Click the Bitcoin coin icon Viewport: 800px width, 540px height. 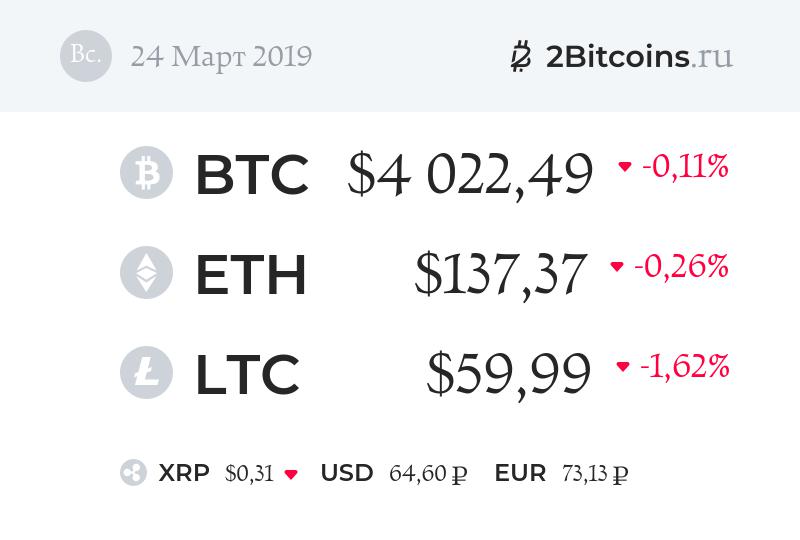click(x=146, y=174)
